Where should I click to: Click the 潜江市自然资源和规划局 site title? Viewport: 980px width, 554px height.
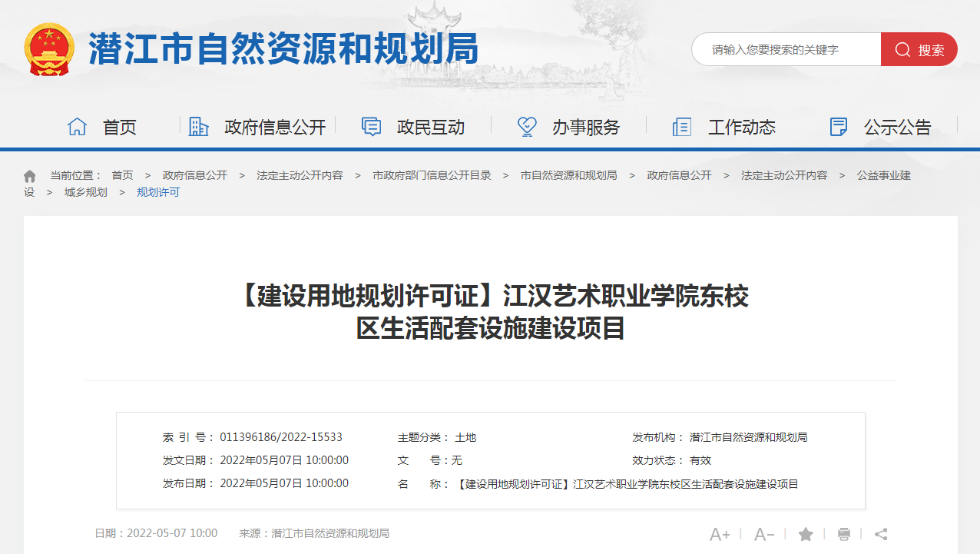click(x=283, y=49)
